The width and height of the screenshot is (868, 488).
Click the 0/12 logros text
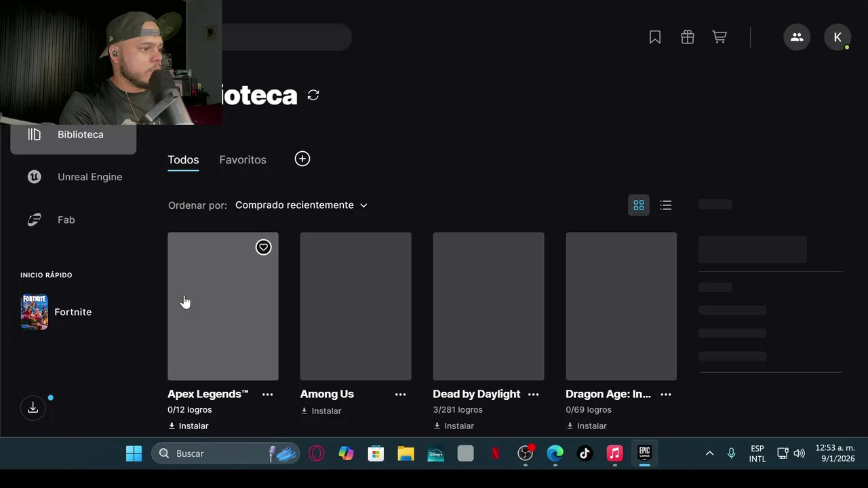click(x=190, y=409)
